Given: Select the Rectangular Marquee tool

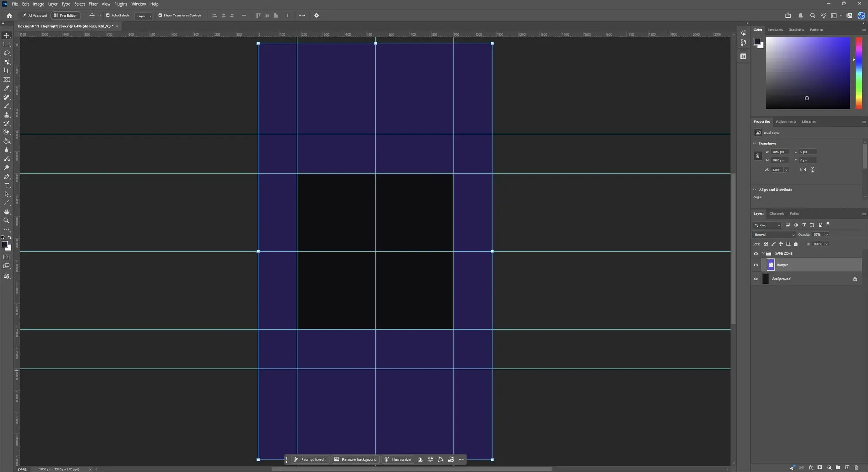Looking at the screenshot, I should (7, 44).
